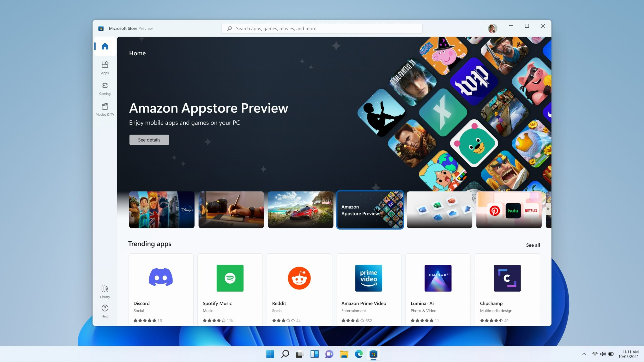644x362 pixels.
Task: Click See all under Trending apps
Action: (533, 244)
